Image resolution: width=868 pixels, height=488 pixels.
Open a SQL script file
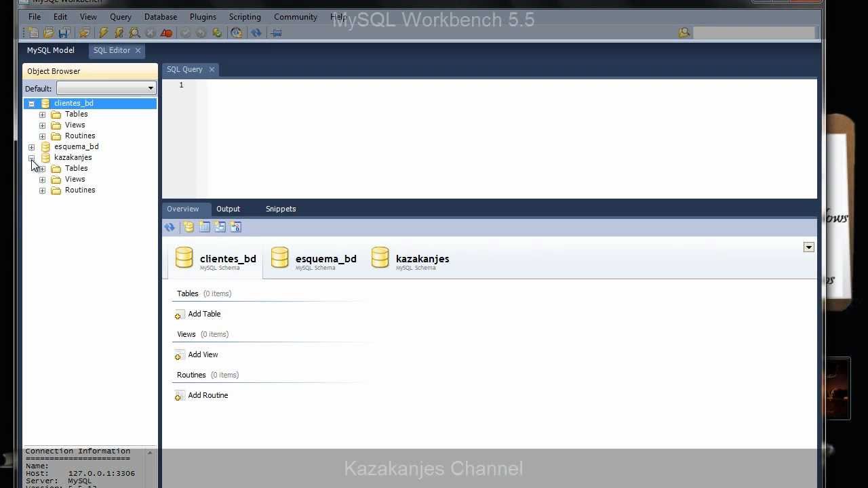point(49,33)
